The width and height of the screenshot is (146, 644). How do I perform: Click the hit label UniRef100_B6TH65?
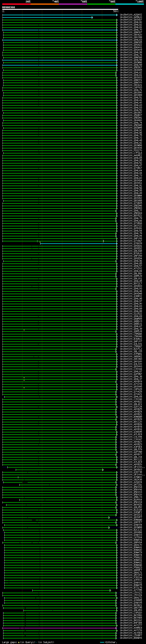point(131,618)
